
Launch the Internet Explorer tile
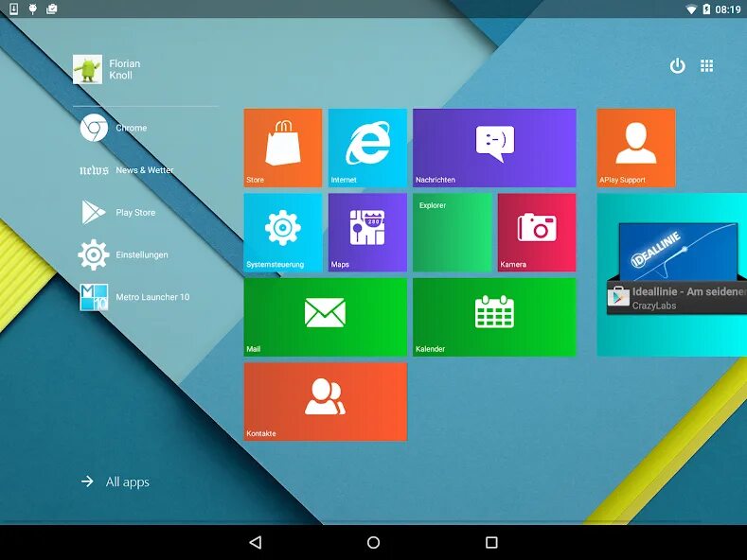tap(367, 148)
